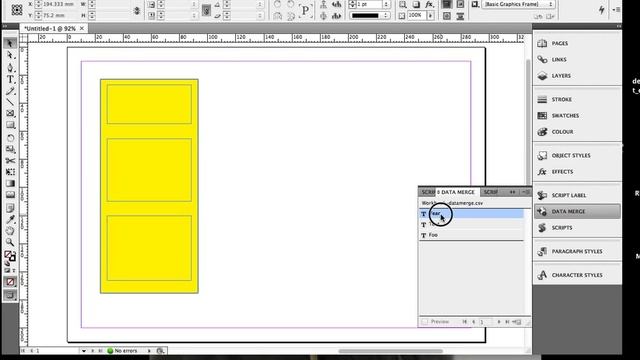This screenshot has height=360, width=640.
Task: Select the Scale tool
Action: pos(10,149)
